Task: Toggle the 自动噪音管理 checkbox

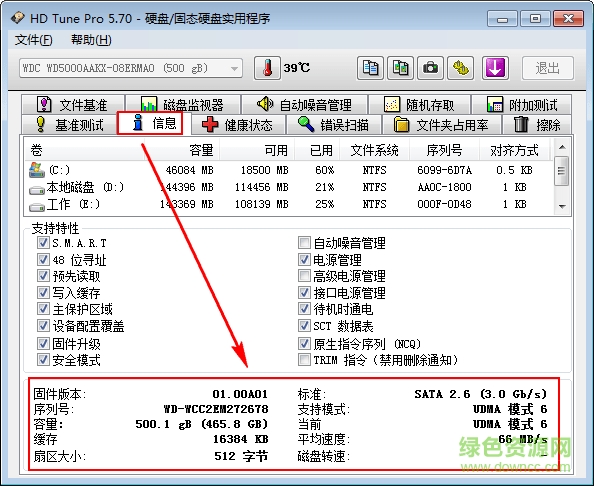Action: tap(304, 242)
